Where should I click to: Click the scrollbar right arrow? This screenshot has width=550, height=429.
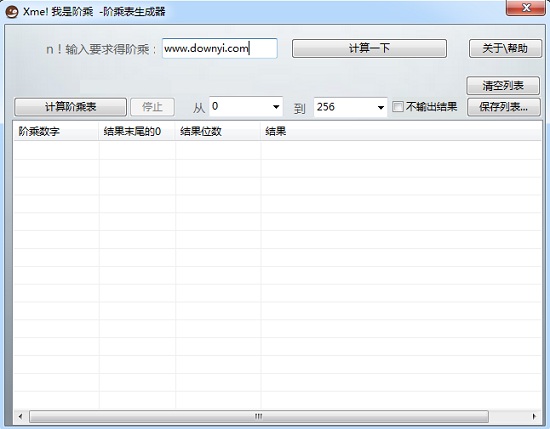(x=534, y=416)
